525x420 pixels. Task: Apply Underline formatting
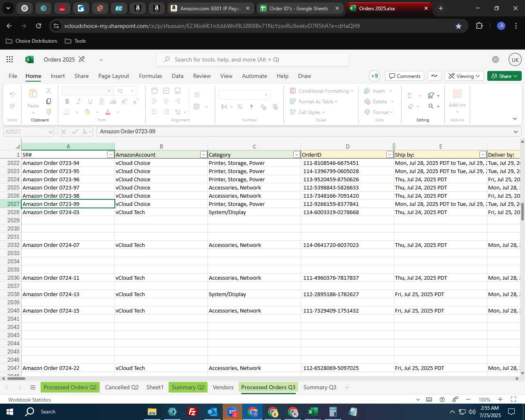click(90, 101)
